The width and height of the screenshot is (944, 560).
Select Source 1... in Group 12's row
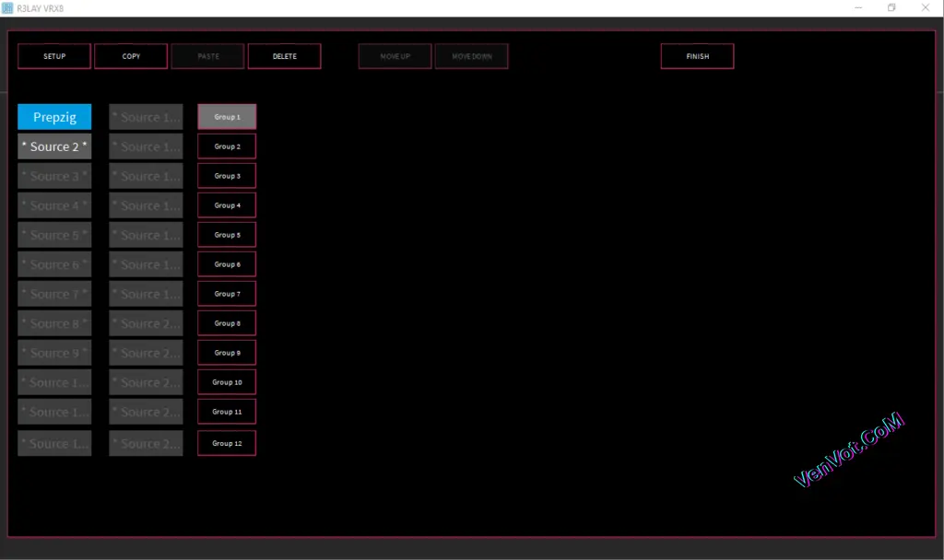(54, 443)
